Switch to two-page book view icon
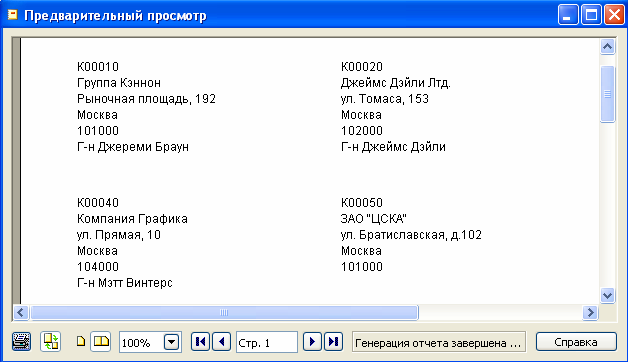The image size is (628, 362). [101, 342]
